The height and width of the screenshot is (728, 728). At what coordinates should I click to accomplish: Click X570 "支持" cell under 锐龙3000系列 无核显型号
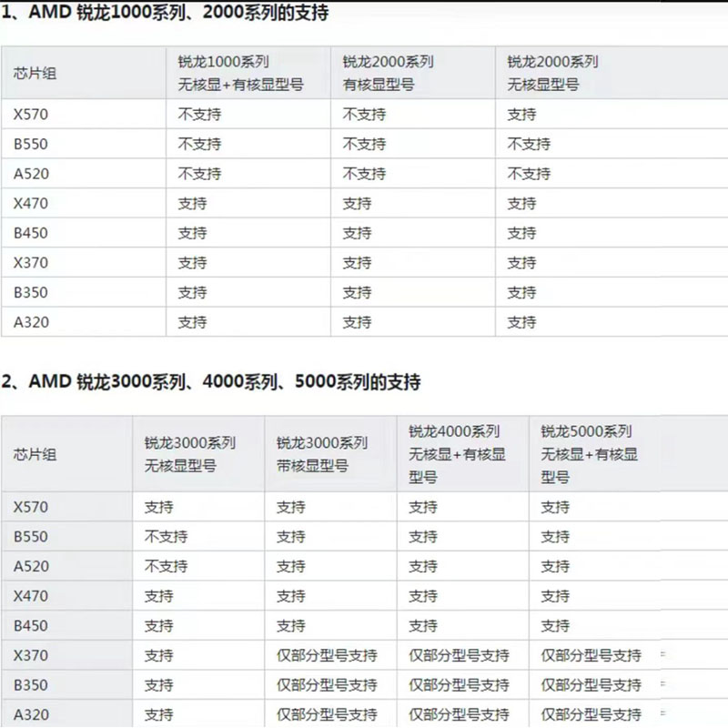coord(158,507)
